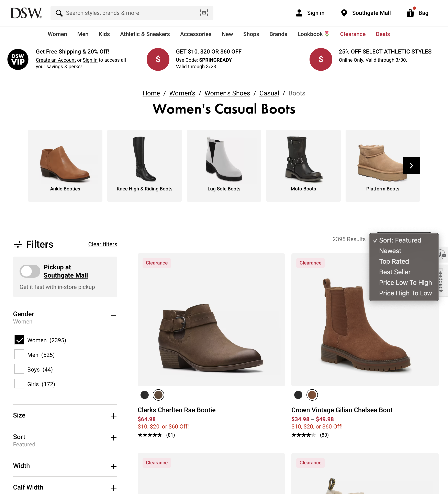The height and width of the screenshot is (494, 448).
Task: Open the Clearance navigation menu
Action: [352, 34]
